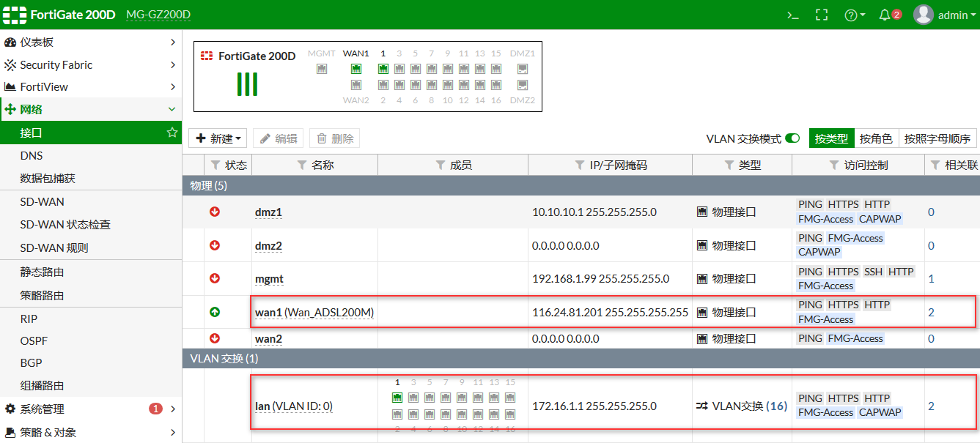Click DMZ1 port icon in faceplate

[523, 69]
